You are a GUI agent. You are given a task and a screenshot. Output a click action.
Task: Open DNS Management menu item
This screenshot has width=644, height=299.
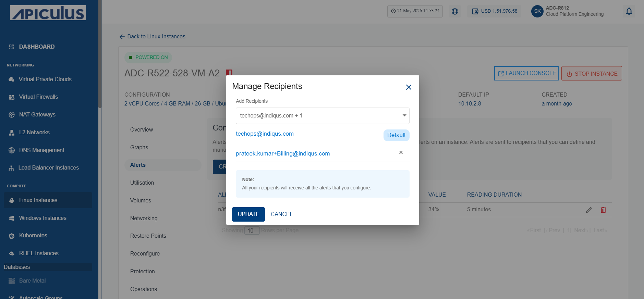pos(41,150)
